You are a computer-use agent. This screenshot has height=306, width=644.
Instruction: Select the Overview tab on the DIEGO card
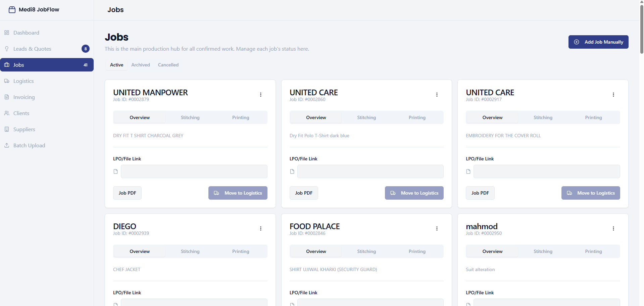140,251
